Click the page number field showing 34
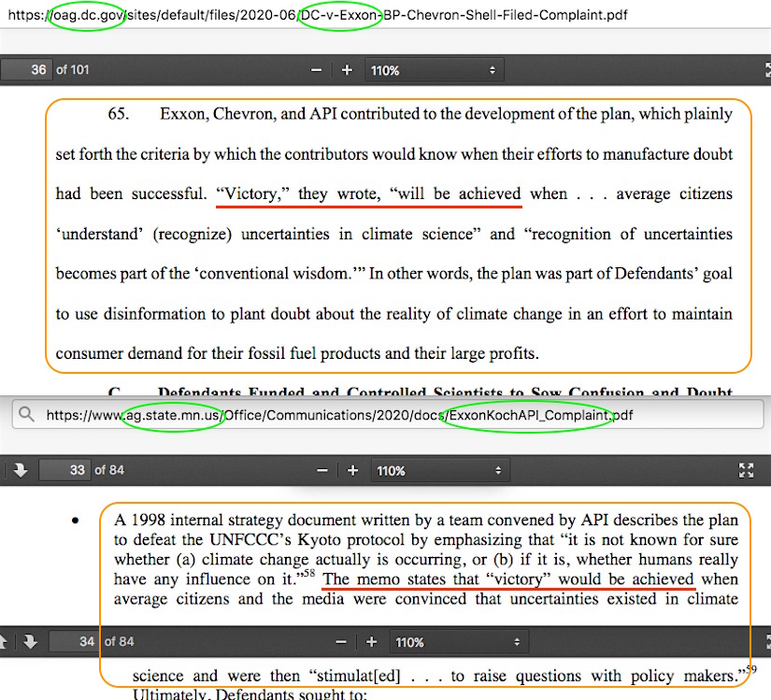This screenshot has height=700, width=771. coord(75,642)
